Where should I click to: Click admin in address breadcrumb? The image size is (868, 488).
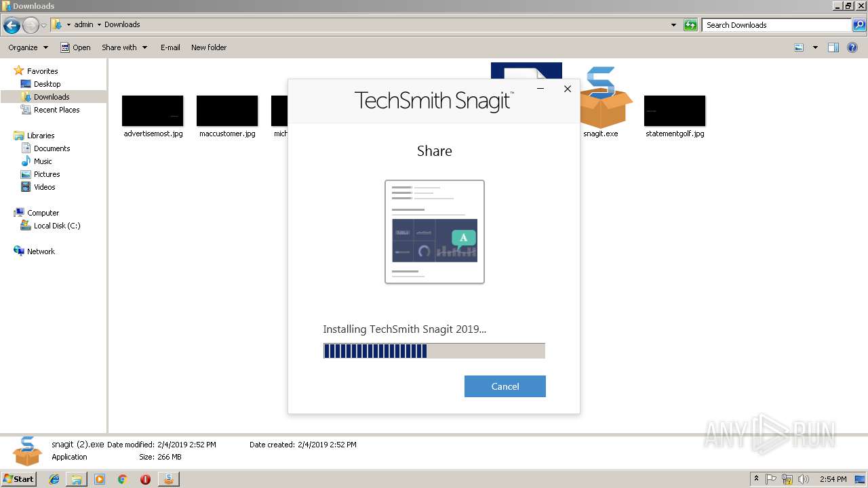(x=83, y=24)
